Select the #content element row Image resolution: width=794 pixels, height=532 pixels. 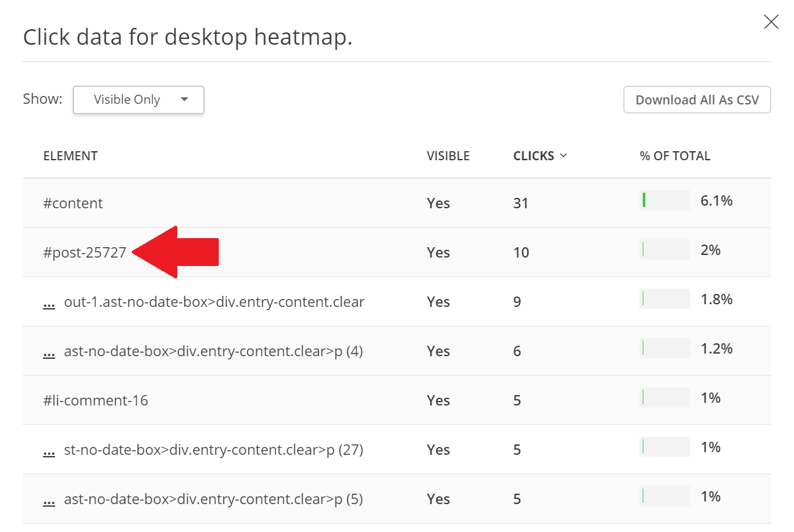coord(397,203)
